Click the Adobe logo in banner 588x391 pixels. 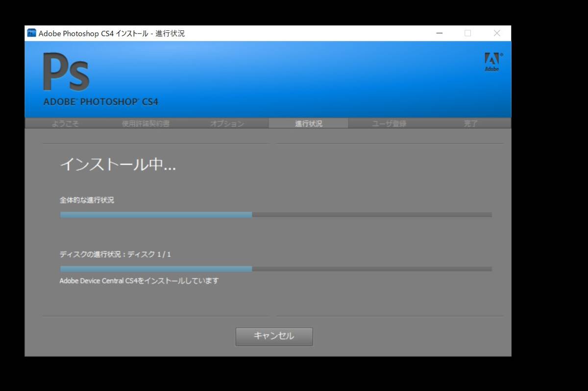point(492,62)
